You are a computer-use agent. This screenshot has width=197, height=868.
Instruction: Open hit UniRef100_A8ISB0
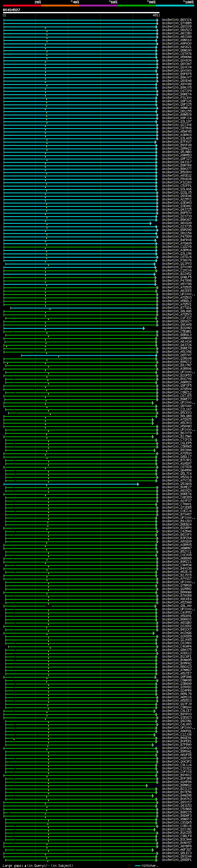coord(177,33)
